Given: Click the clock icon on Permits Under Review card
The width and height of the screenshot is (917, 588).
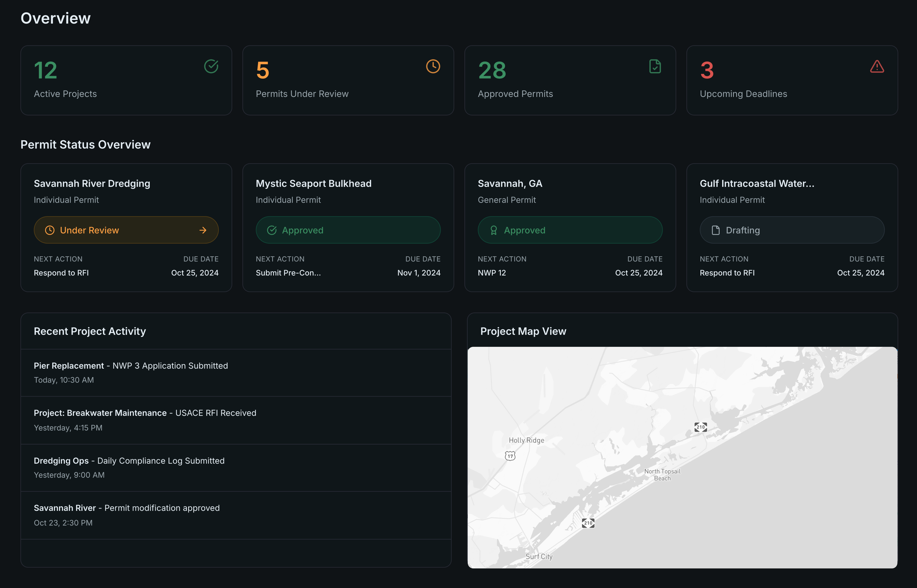Looking at the screenshot, I should [x=433, y=66].
